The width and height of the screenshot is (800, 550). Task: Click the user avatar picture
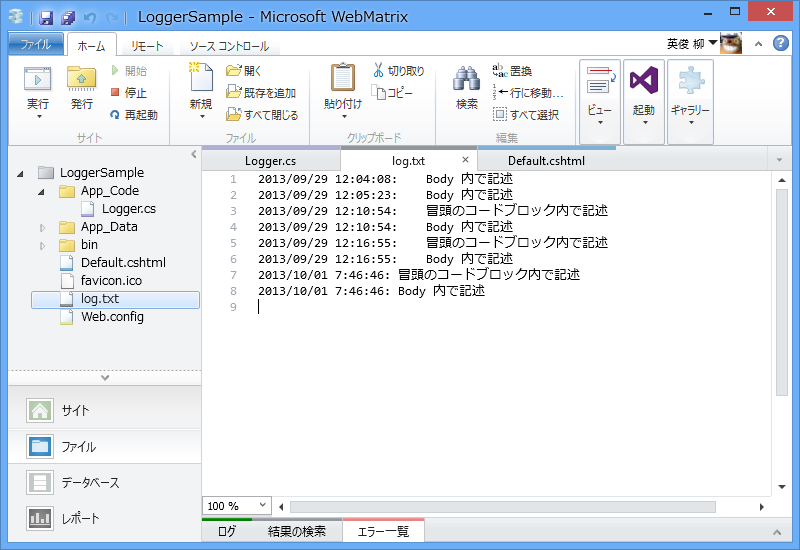tap(731, 44)
